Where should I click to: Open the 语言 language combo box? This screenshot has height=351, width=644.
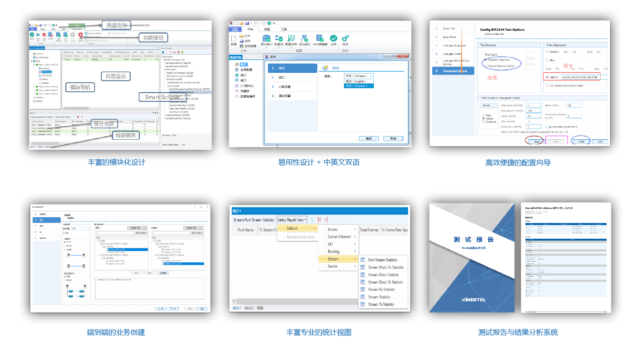coord(358,76)
